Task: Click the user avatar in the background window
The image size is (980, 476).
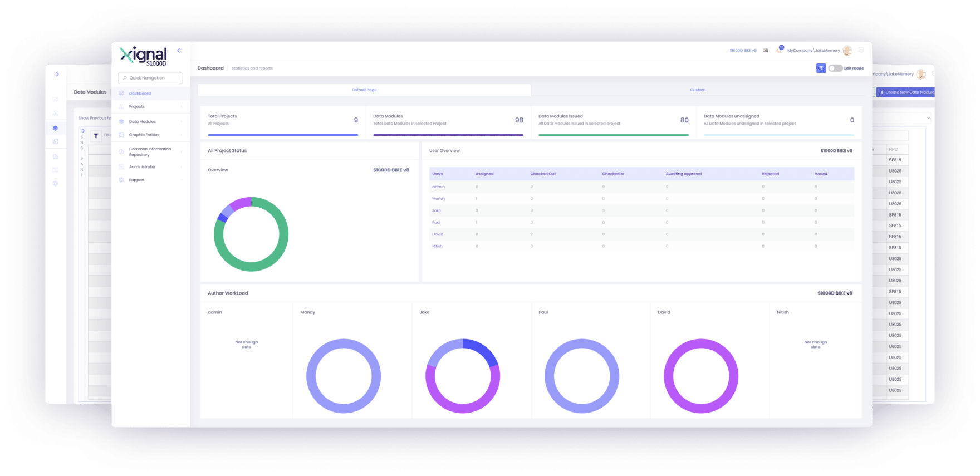Action: coord(920,74)
